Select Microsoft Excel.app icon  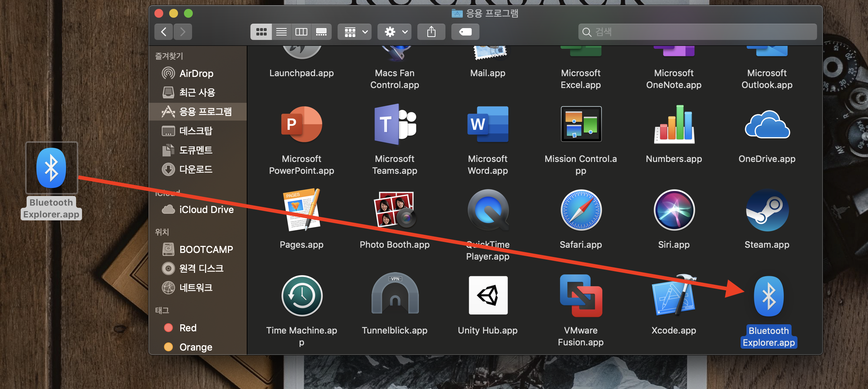(581, 51)
